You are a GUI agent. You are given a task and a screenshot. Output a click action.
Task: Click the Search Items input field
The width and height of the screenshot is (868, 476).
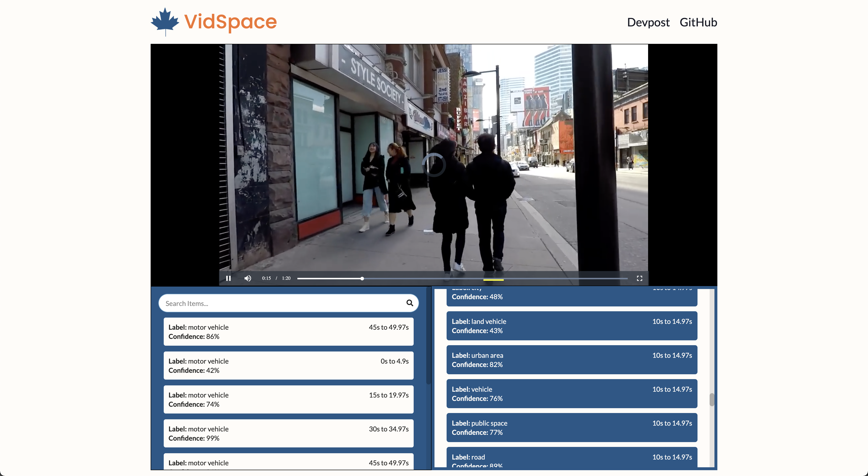point(283,303)
